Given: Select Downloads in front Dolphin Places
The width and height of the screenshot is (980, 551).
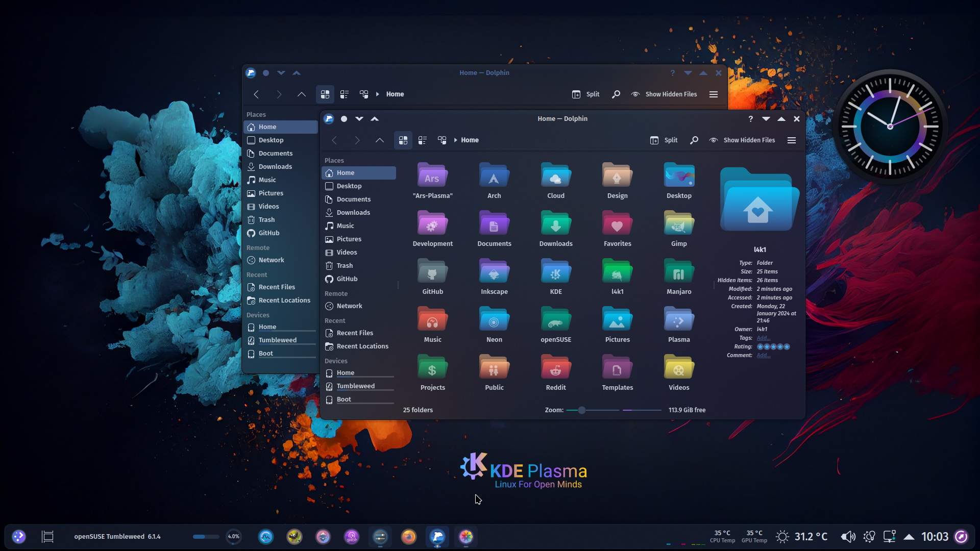Looking at the screenshot, I should (x=358, y=212).
